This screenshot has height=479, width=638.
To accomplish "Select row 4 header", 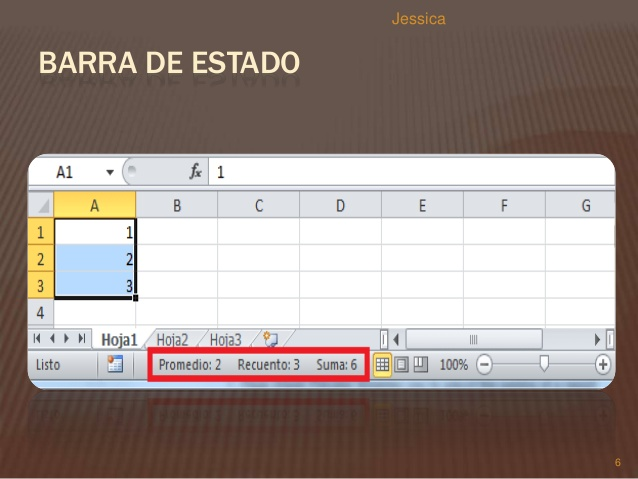I will 41,313.
